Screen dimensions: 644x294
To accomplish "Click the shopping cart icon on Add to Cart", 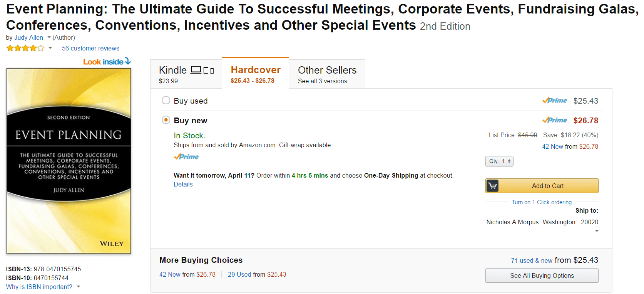I will (492, 186).
